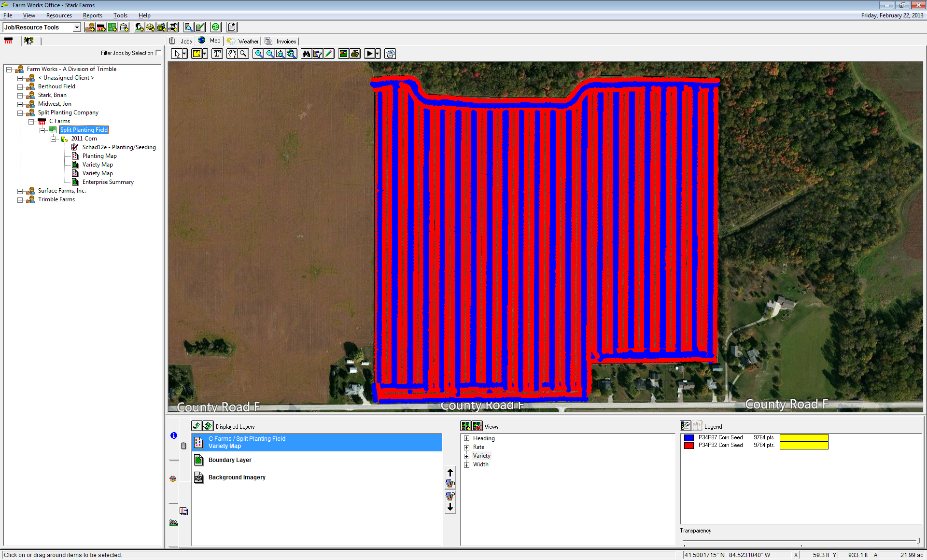
Task: Click the green circular sync icon
Action: pos(216,27)
